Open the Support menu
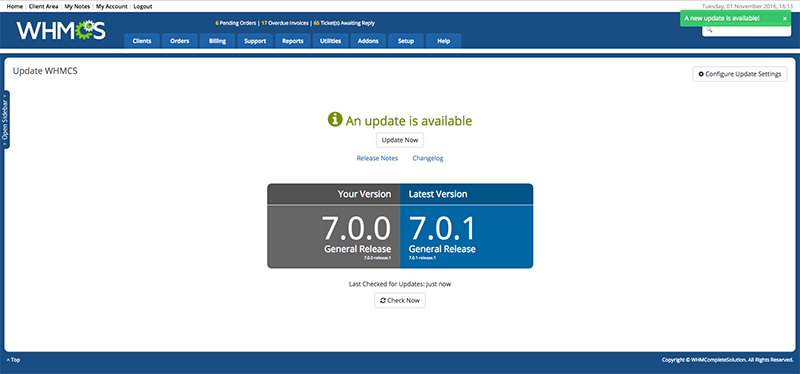The width and height of the screenshot is (800, 374). [x=255, y=41]
